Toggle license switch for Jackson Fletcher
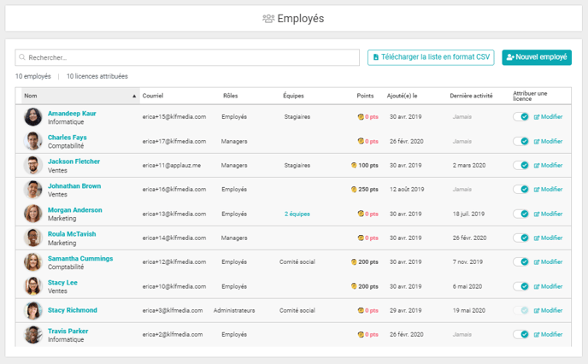The height and width of the screenshot is (364, 588). point(520,165)
